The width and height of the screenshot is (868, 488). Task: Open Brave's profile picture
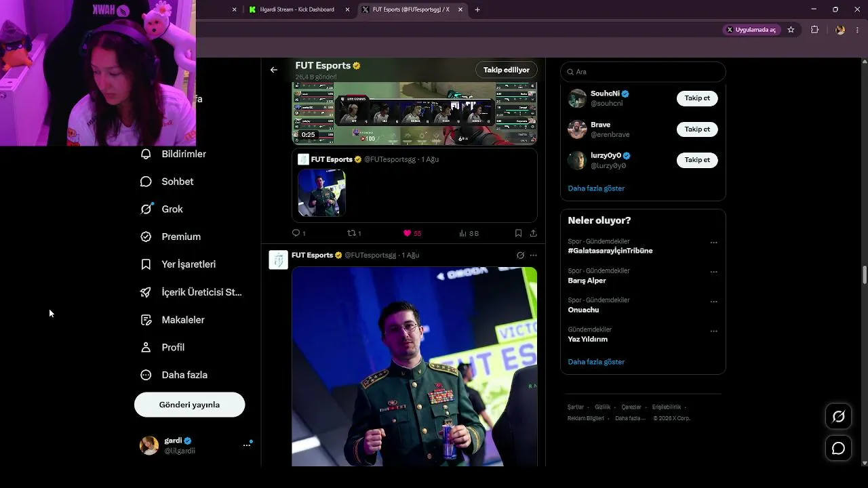tap(577, 129)
